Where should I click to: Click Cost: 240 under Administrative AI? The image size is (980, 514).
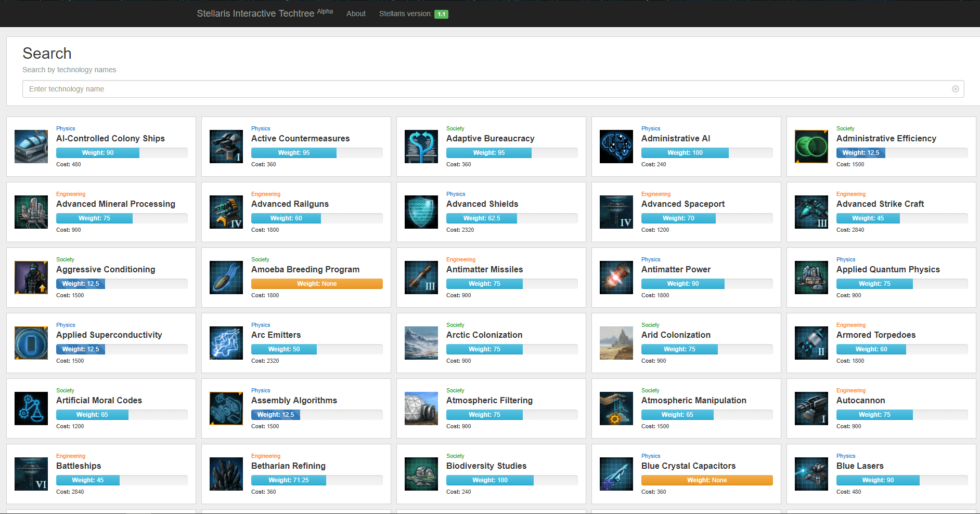coord(653,164)
